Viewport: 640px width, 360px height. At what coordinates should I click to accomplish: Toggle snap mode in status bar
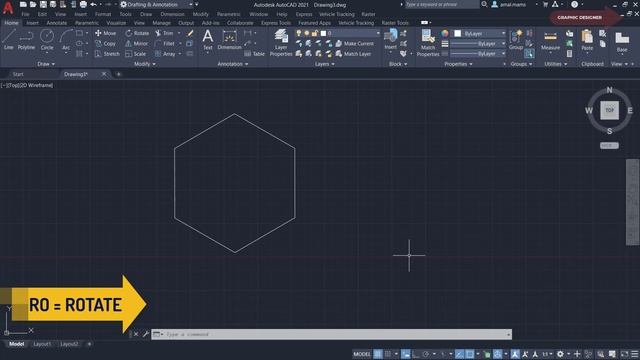tap(388, 354)
